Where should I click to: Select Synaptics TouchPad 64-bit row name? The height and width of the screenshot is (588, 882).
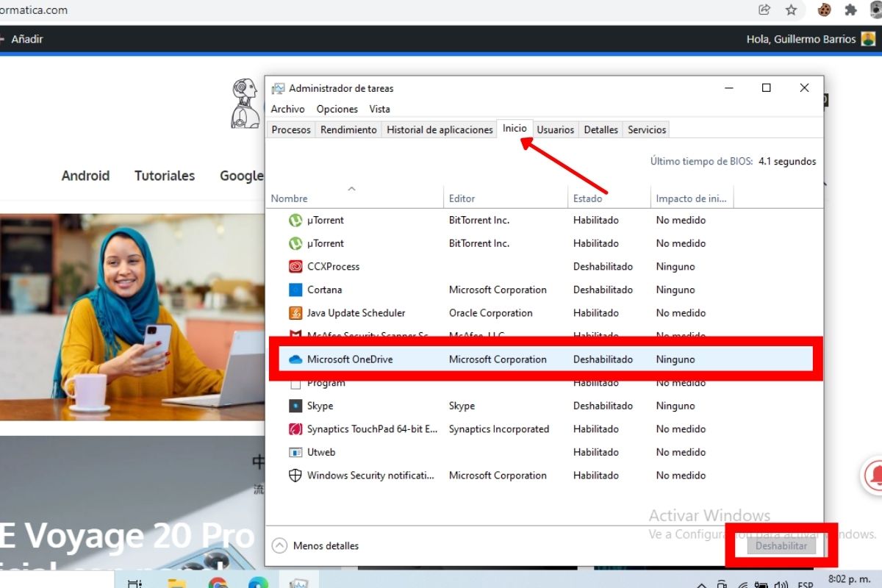[x=372, y=429]
